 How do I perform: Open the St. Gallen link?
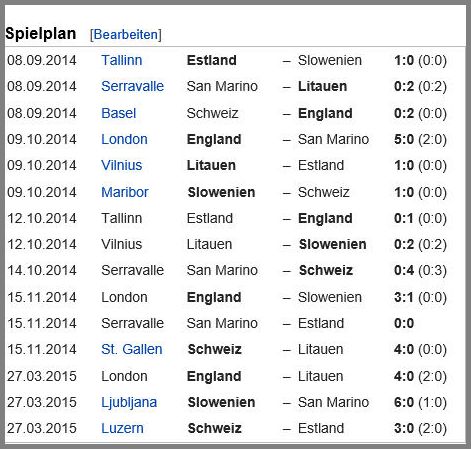[132, 349]
